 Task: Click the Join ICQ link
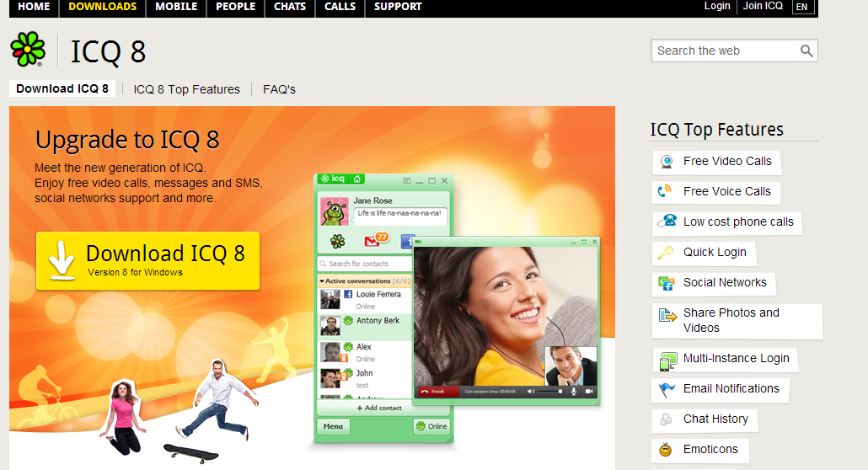click(763, 6)
